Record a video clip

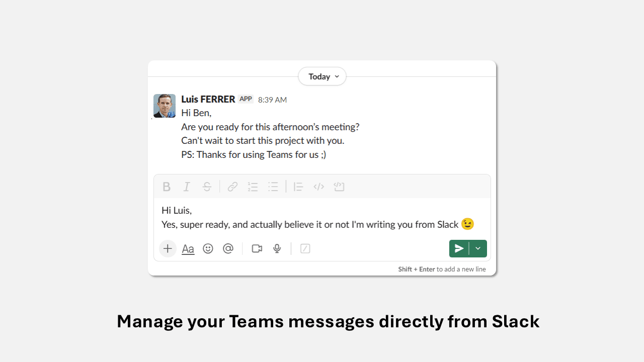point(257,248)
